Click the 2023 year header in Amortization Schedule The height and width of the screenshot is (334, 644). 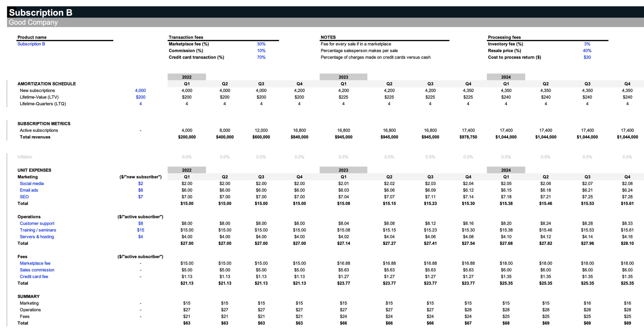pos(343,77)
